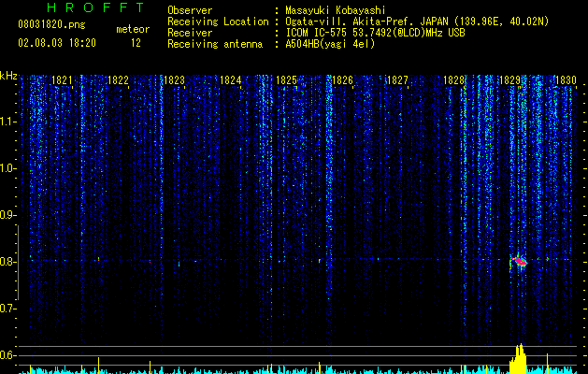Click the 1828 time marker
Viewport: 588px width, 374px height.
click(453, 80)
